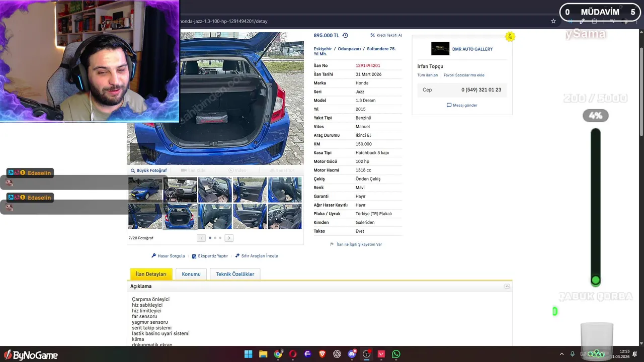Click the complaint flag icon
The height and width of the screenshot is (362, 644).
pos(332,244)
